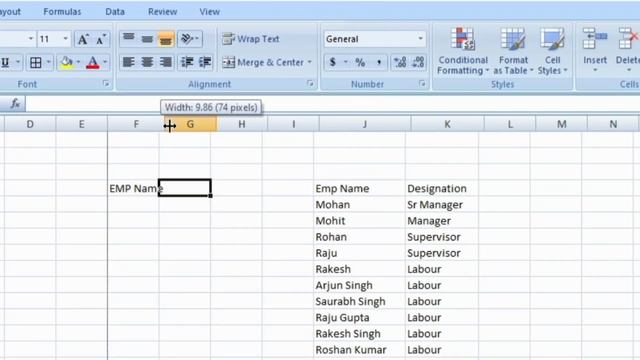The image size is (640, 360).
Task: Open Conditional Formatting menu
Action: point(462,51)
